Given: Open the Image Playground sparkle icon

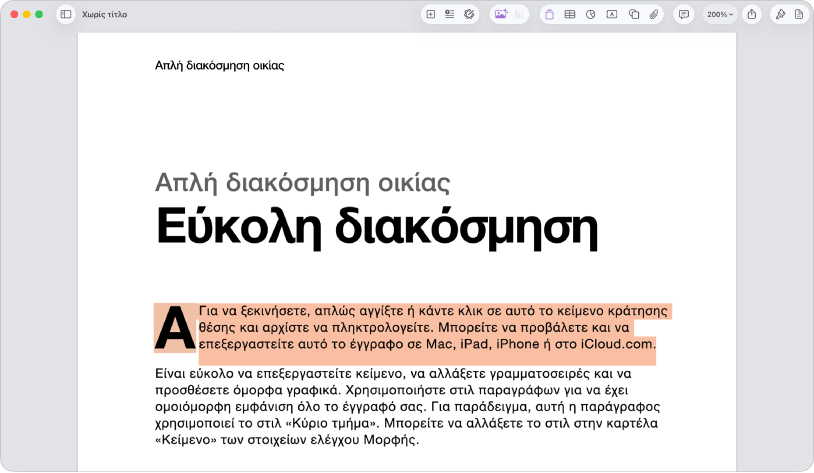Looking at the screenshot, I should pos(501,15).
